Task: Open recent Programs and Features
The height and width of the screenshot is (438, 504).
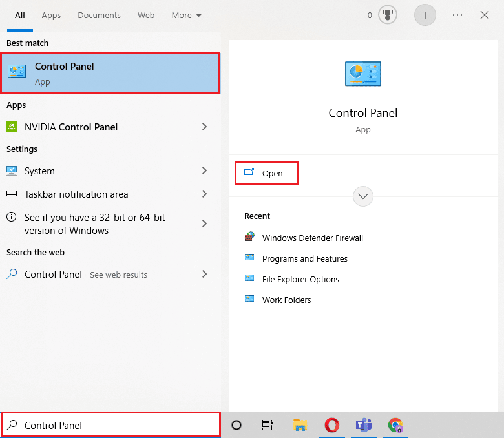Action: (x=305, y=258)
